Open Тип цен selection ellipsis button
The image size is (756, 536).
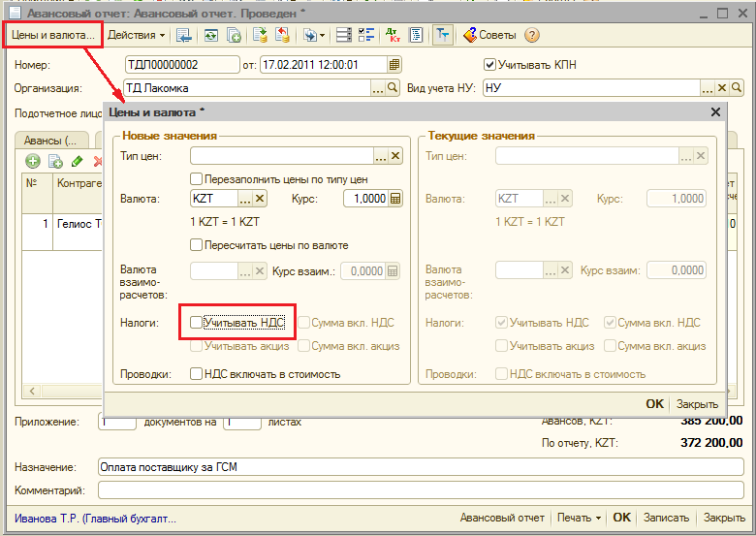(x=381, y=155)
